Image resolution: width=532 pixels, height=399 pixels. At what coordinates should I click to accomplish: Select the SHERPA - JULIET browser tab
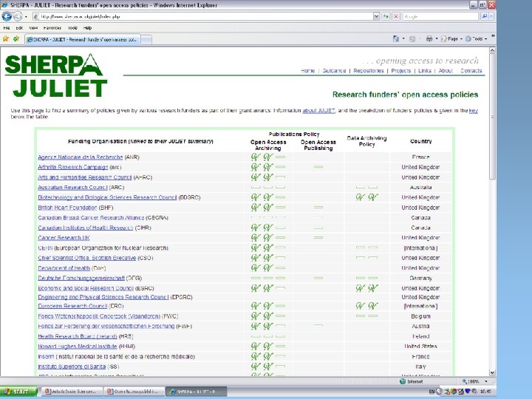click(x=83, y=39)
